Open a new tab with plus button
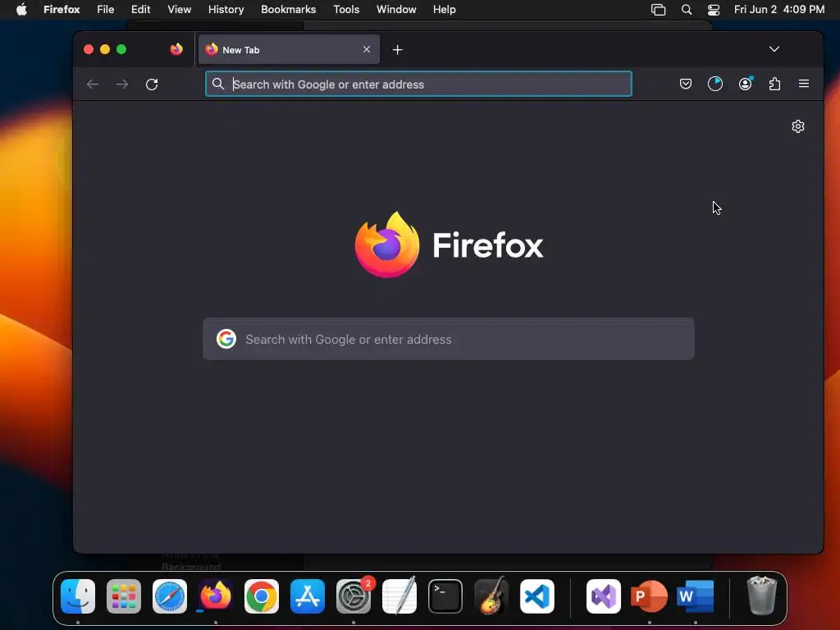 coord(398,50)
